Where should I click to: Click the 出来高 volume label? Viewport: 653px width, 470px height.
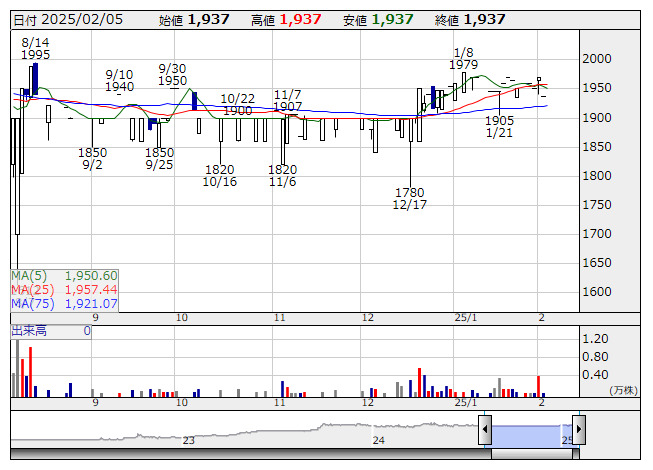29,330
